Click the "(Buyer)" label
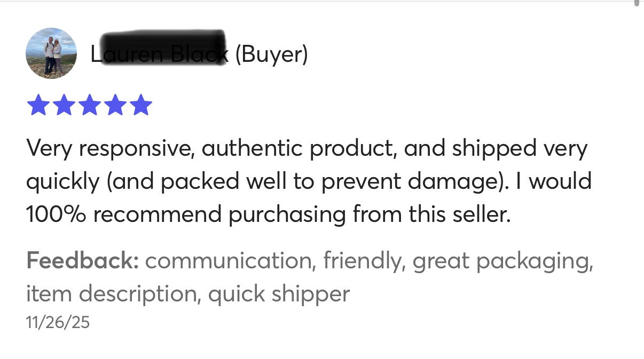 click(271, 54)
